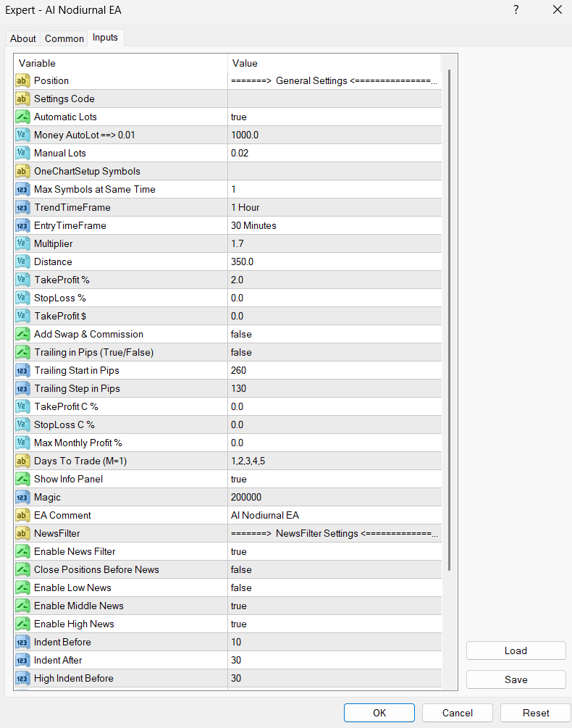572x728 pixels.
Task: Click the string icon beside EA Comment
Action: (x=22, y=516)
